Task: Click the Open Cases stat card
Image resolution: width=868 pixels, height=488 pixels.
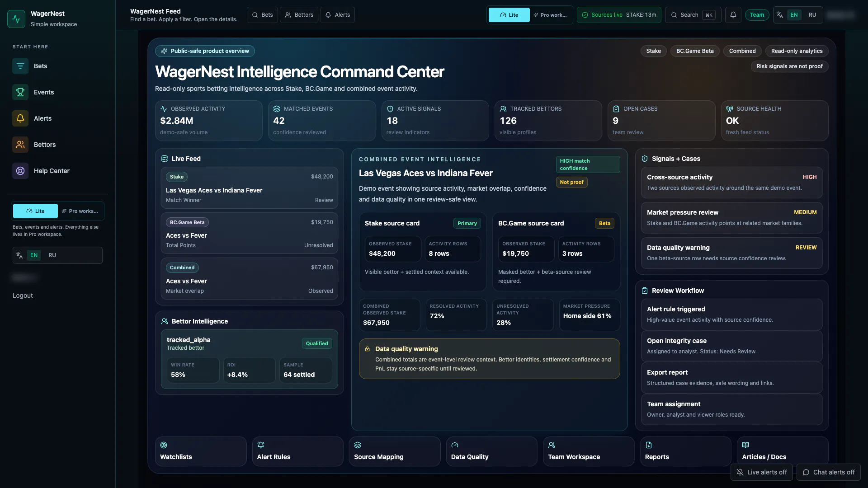Action: pyautogui.click(x=661, y=121)
